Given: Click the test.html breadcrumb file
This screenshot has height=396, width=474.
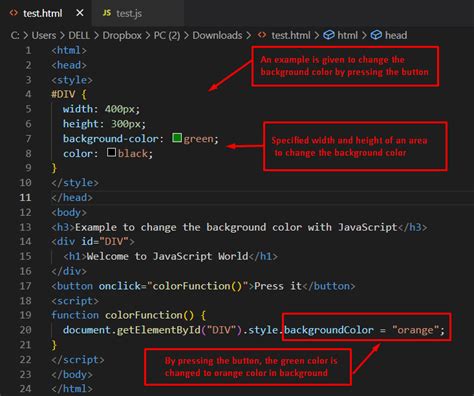Looking at the screenshot, I should point(290,35).
